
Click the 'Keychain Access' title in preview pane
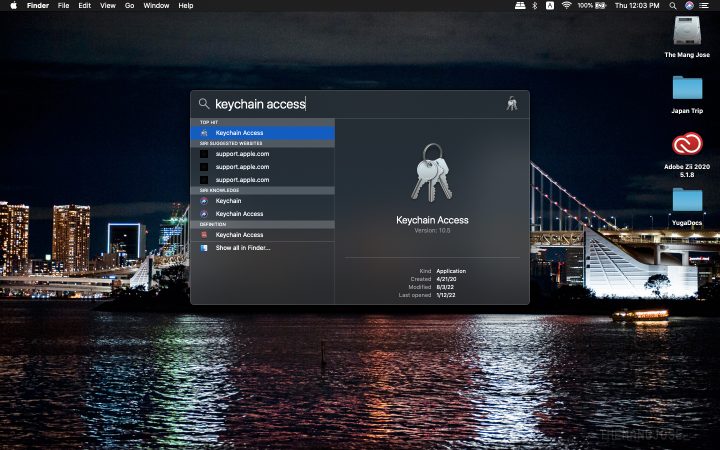point(432,220)
